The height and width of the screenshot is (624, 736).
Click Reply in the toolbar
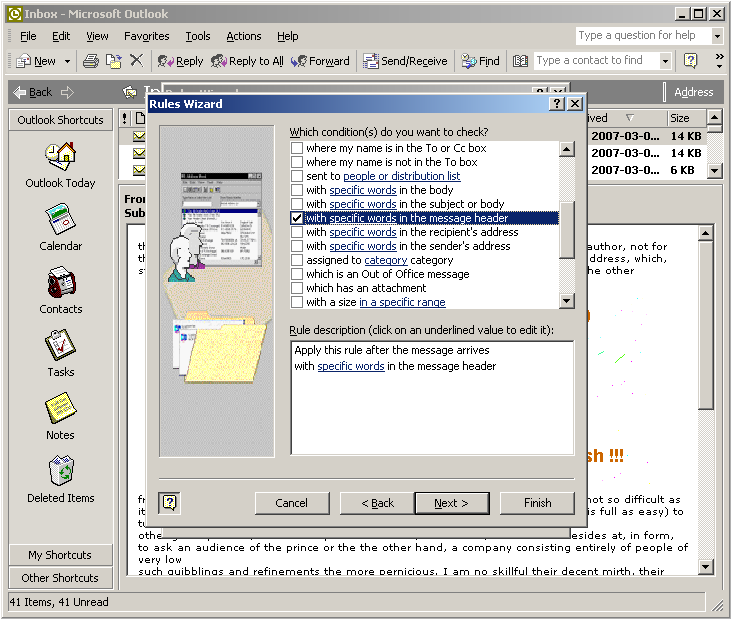tap(180, 62)
